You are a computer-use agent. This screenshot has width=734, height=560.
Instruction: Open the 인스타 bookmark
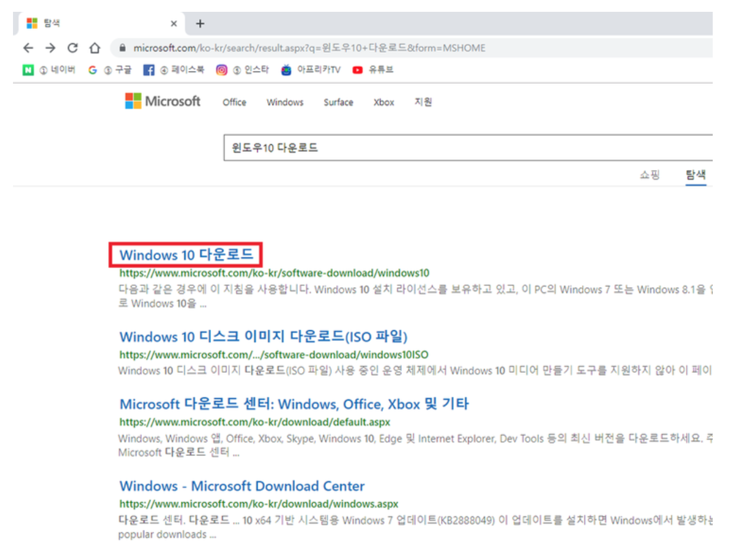point(242,70)
